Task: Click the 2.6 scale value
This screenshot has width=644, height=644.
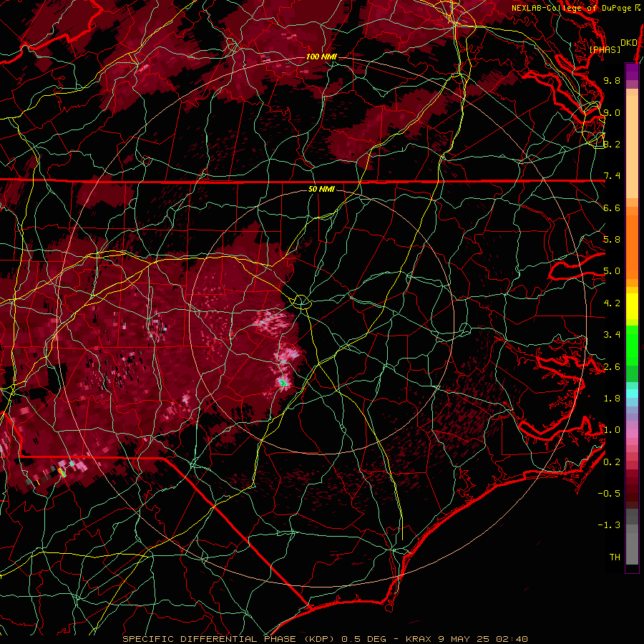Action: coord(612,367)
